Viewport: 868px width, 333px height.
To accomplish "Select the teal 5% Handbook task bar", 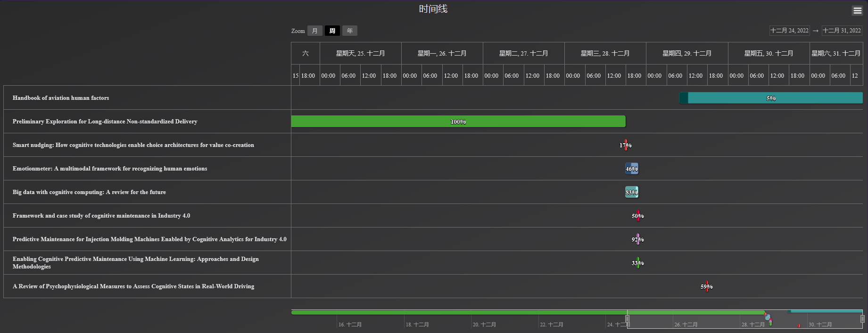I will pyautogui.click(x=771, y=98).
